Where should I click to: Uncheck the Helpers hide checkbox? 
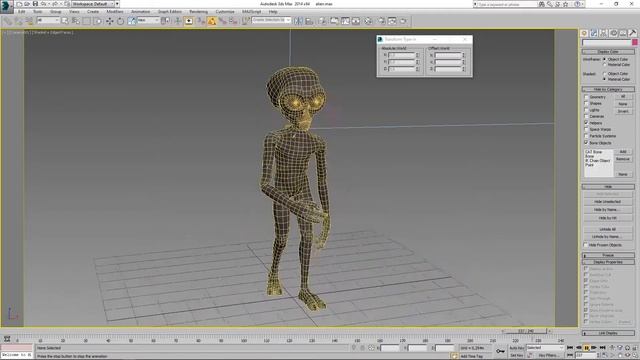587,123
